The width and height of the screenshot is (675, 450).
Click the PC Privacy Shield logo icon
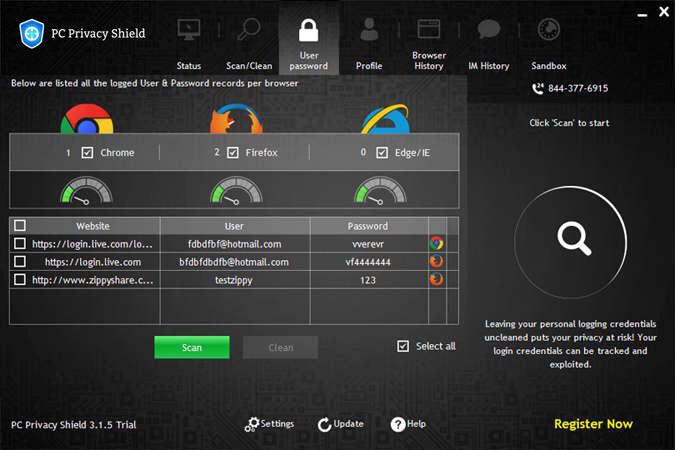click(x=31, y=33)
